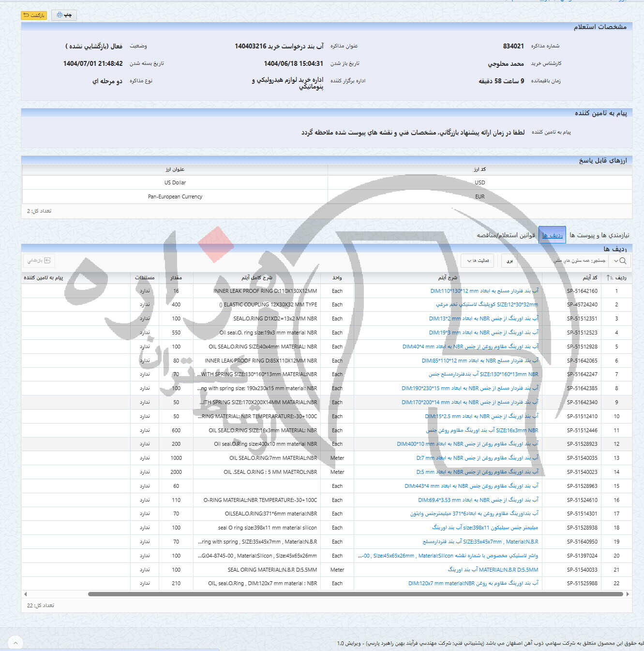This screenshot has width=644, height=651.
Task: Click the reset (بازنشانی) button in table toolbar
Action: tap(39, 261)
